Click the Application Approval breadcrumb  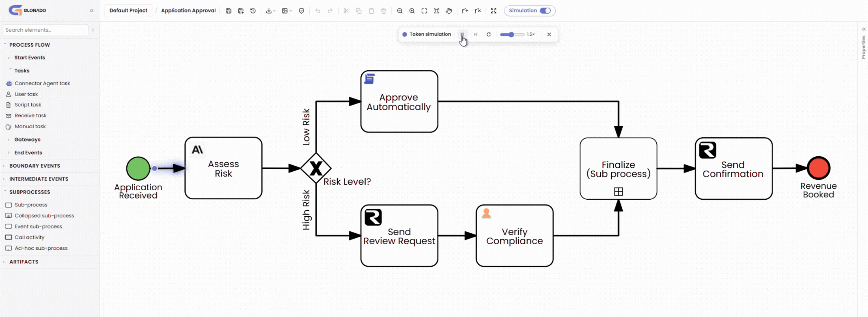[188, 11]
